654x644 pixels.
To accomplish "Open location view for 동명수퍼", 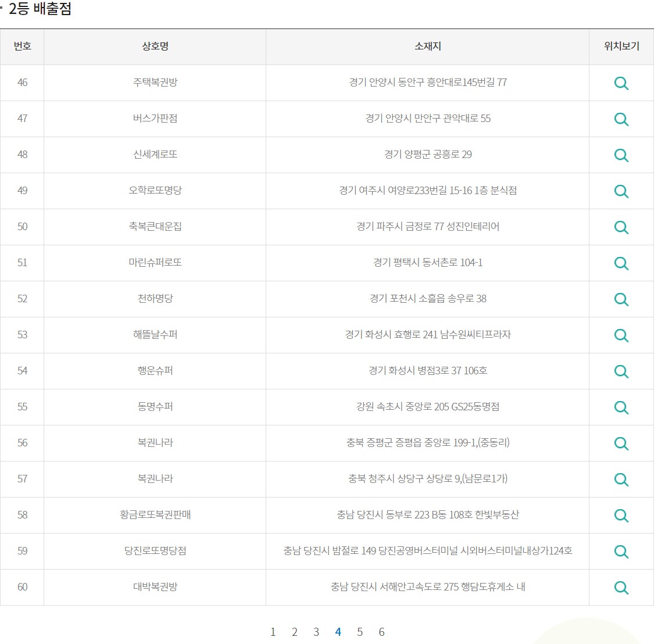I will pos(621,407).
